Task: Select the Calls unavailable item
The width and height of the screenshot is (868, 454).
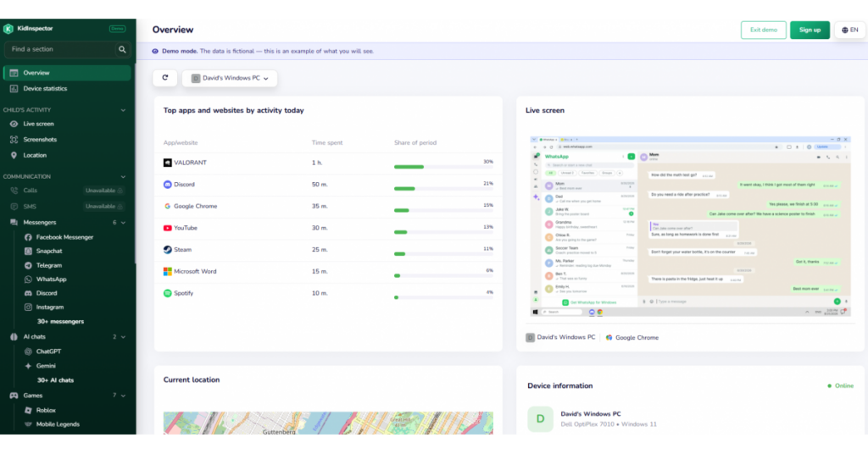Action: pyautogui.click(x=67, y=191)
